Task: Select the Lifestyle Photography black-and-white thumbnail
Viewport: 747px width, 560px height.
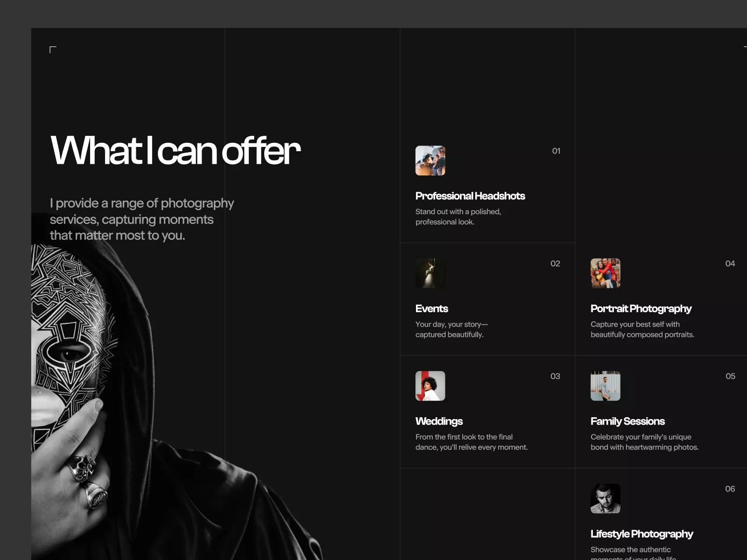Action: tap(605, 498)
